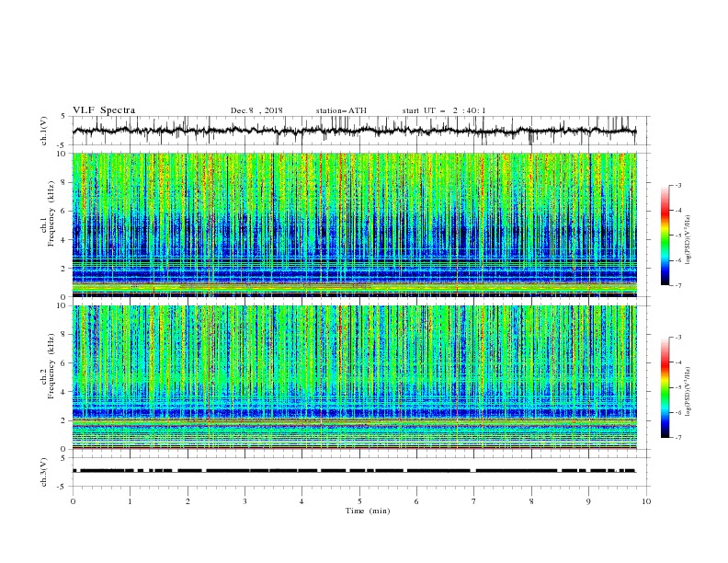Click the "5" volt tick on ch.1(V) axis
The width and height of the screenshot is (728, 563).
click(63, 116)
